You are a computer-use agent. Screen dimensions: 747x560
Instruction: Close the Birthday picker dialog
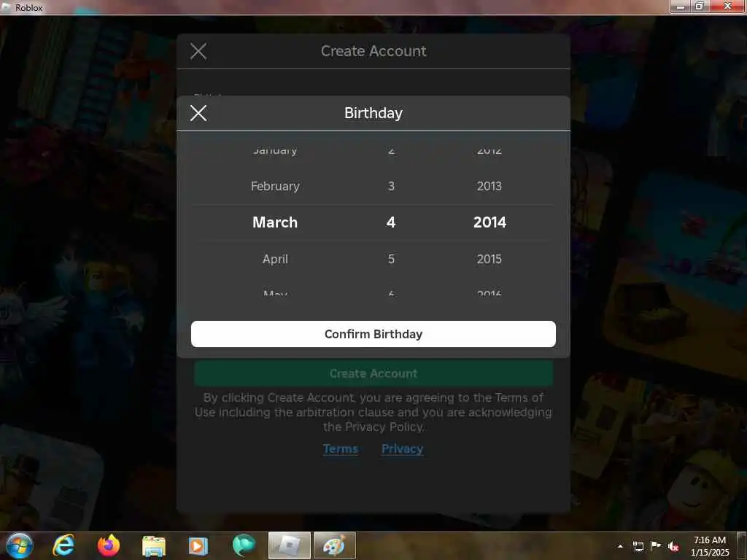(198, 113)
